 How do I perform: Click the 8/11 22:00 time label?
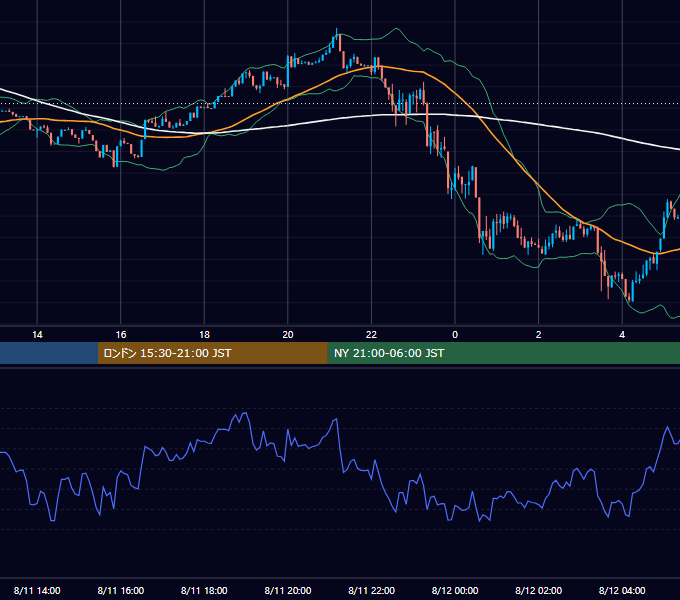(x=372, y=590)
